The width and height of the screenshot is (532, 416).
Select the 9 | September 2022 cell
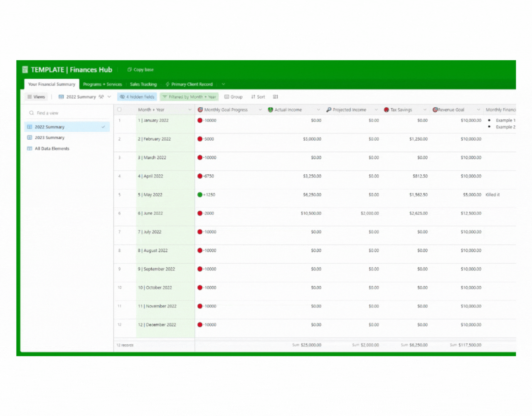[x=165, y=272]
